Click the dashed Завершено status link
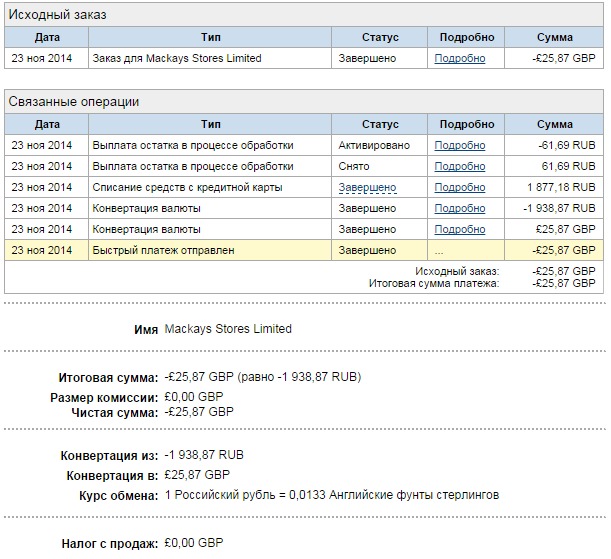This screenshot has width=611, height=559. click(x=367, y=187)
